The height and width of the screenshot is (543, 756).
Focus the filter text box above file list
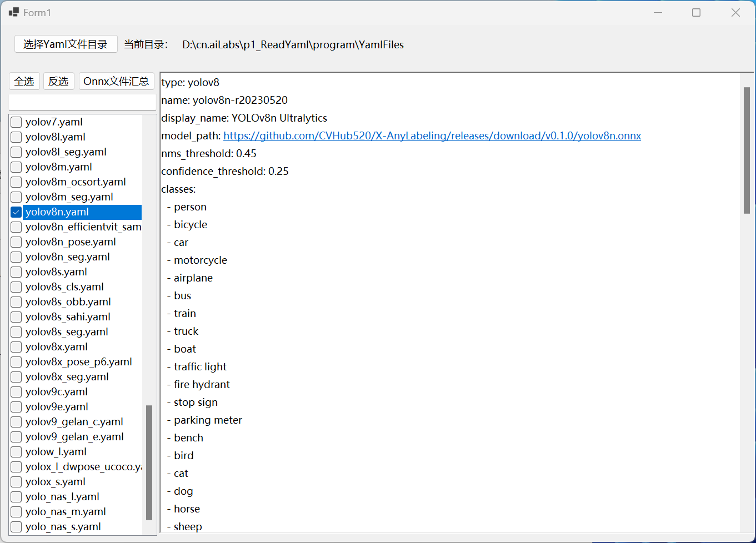[82, 102]
